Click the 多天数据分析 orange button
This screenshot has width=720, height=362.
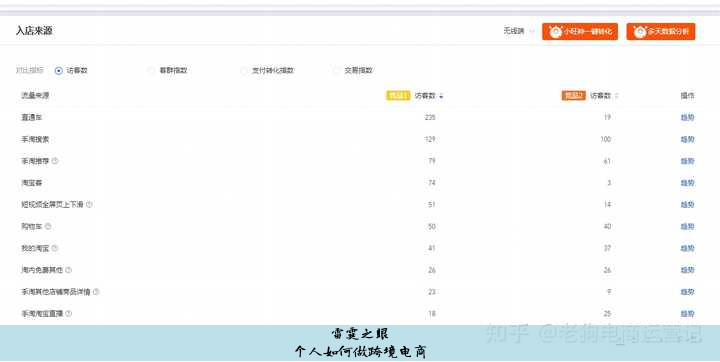pyautogui.click(x=661, y=32)
